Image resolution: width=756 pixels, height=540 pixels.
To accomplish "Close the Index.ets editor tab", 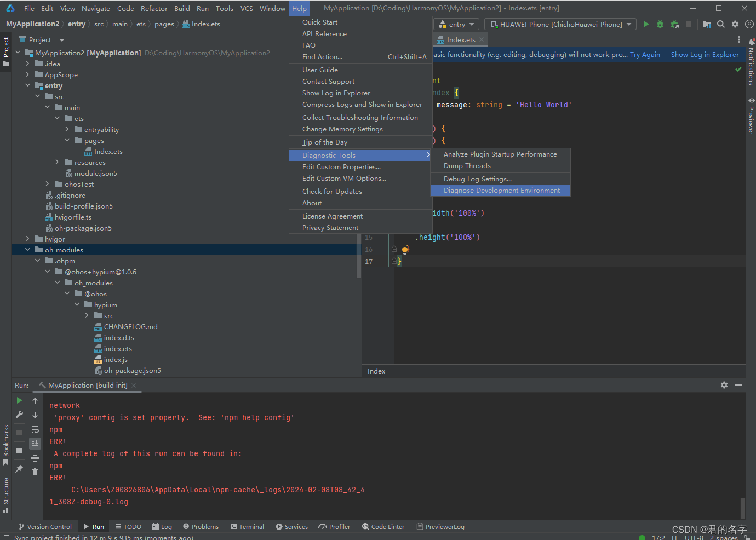I will [482, 39].
